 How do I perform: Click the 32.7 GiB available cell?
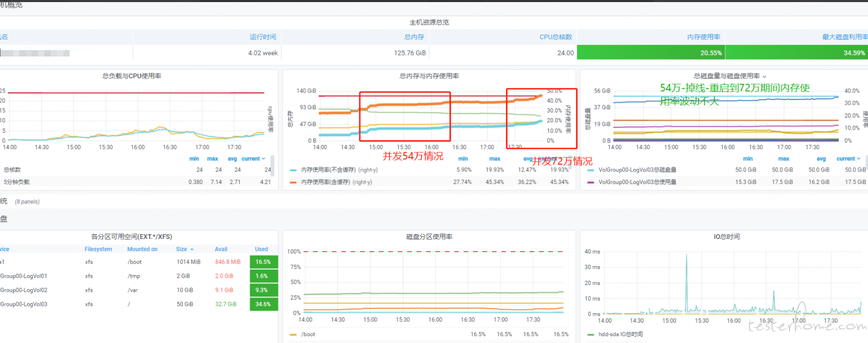(226, 304)
